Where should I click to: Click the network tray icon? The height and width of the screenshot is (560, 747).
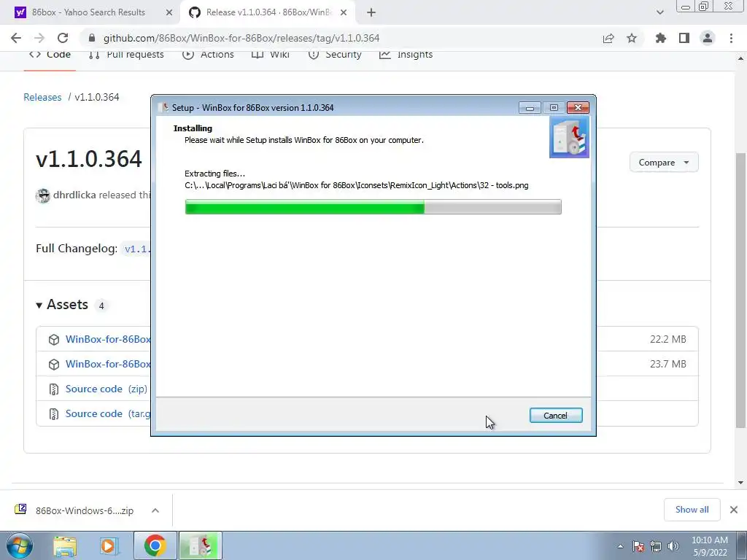pos(656,546)
